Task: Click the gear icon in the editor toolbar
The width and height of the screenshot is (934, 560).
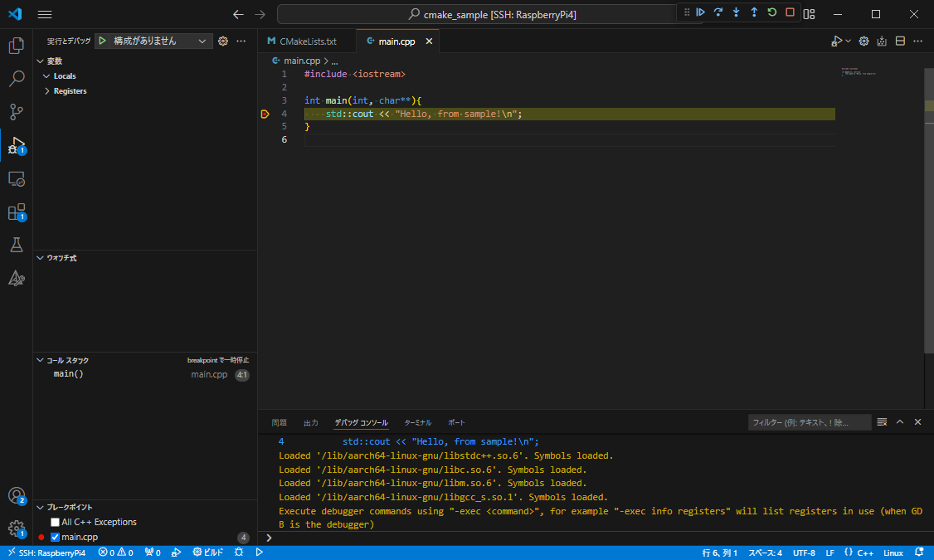Action: tap(863, 41)
